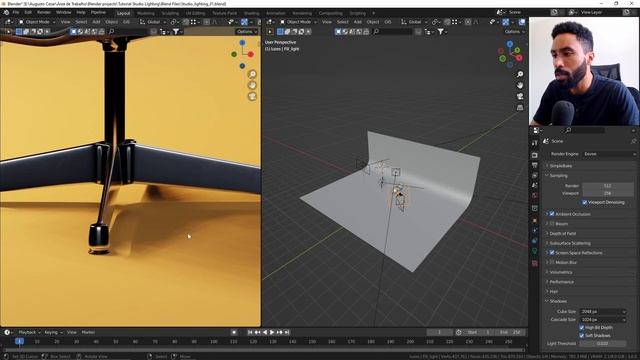Viewport: 640px width, 360px height.
Task: Expand the Subsurface Scattering panel
Action: pyautogui.click(x=590, y=243)
